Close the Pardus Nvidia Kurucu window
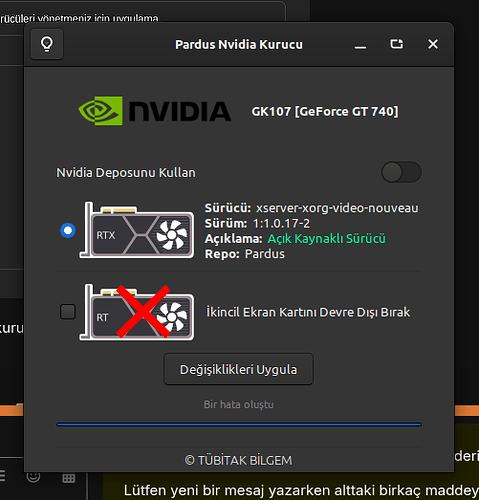The width and height of the screenshot is (479, 500). click(433, 44)
